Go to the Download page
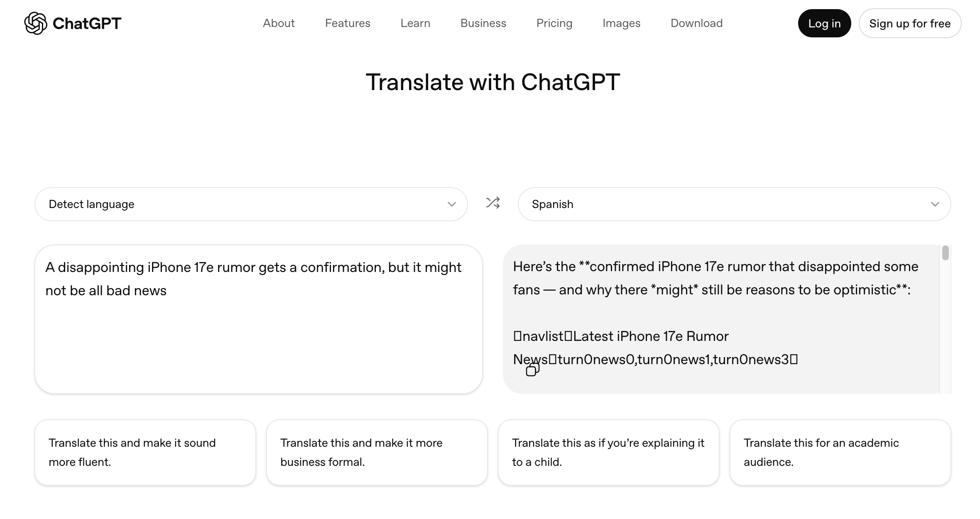 (x=696, y=23)
